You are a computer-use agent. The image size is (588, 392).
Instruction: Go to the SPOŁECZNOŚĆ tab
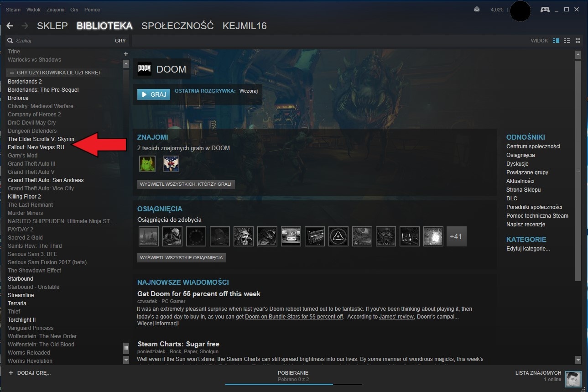177,26
